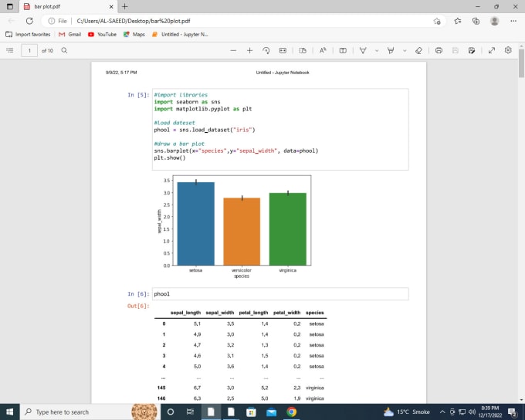This screenshot has height=420, width=525.
Task: Click the petal_width column header
Action: click(x=287, y=313)
